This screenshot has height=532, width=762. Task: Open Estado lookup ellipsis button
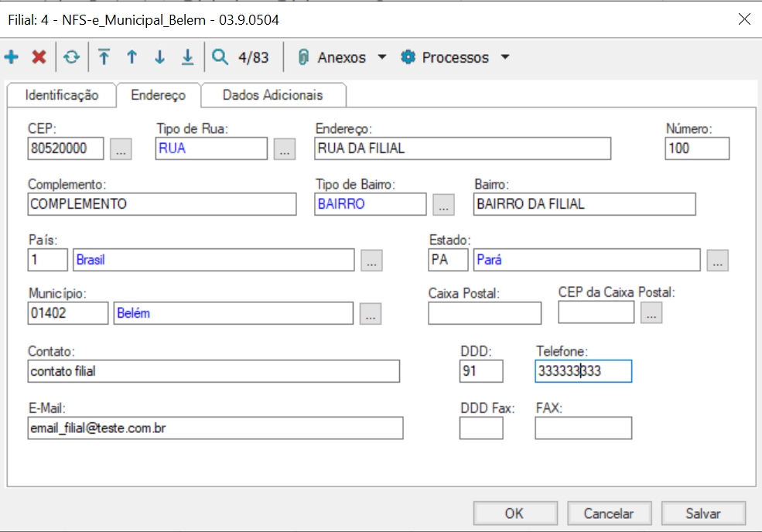tap(718, 261)
